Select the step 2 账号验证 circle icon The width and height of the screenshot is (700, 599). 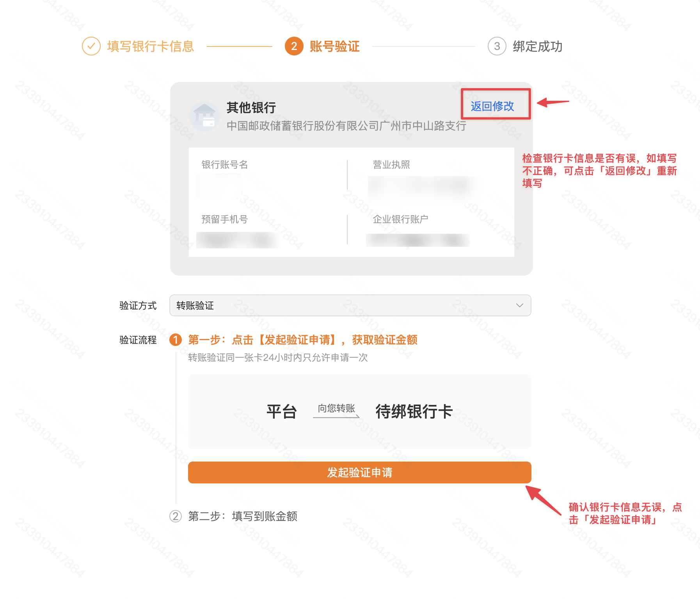point(294,46)
